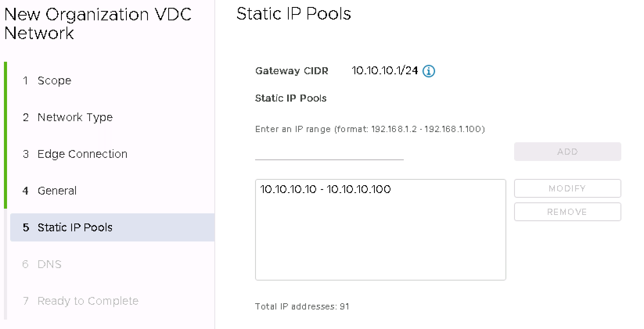The image size is (644, 329).
Task: Select the 10.10.10.10 - 10.10.10.100 range entry
Action: pyautogui.click(x=325, y=190)
